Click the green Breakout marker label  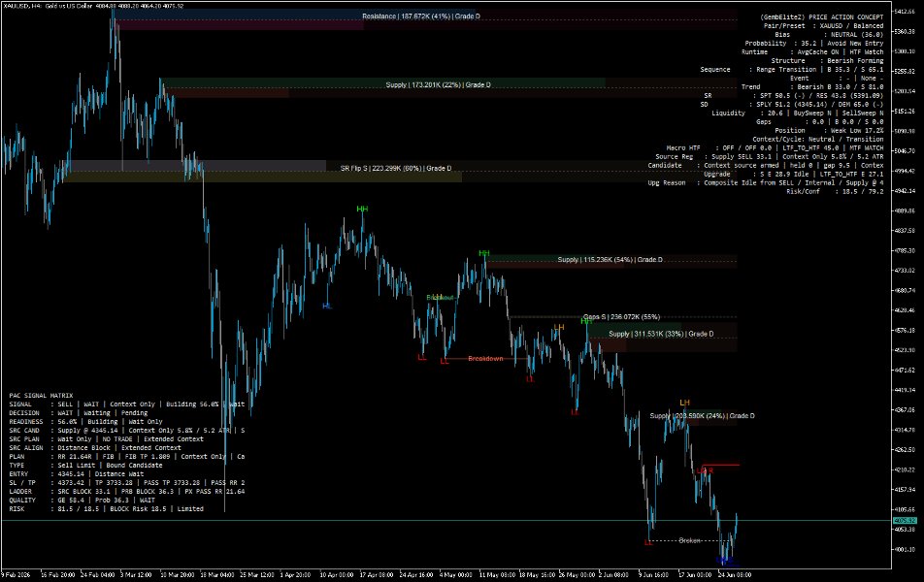tap(441, 298)
